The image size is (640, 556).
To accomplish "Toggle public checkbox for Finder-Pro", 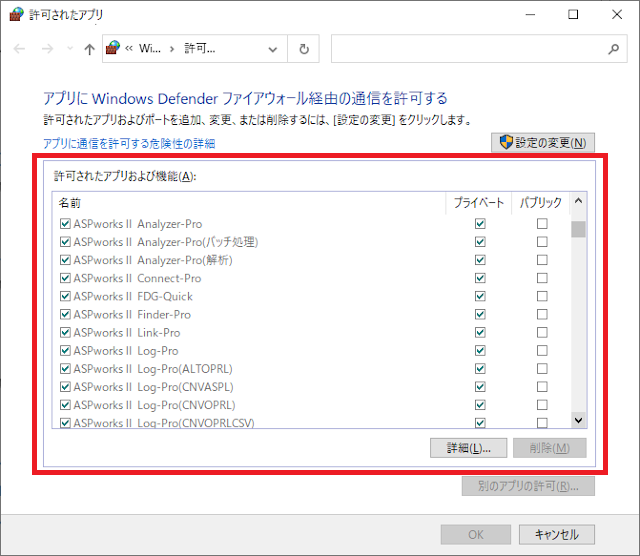I will point(542,314).
